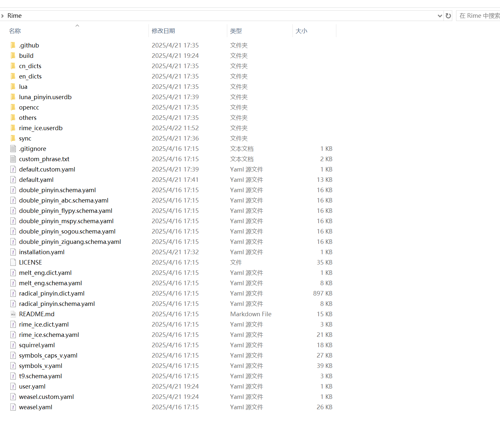The width and height of the screenshot is (500, 448).
Task: Click the 35 KB size value
Action: pyautogui.click(x=324, y=262)
